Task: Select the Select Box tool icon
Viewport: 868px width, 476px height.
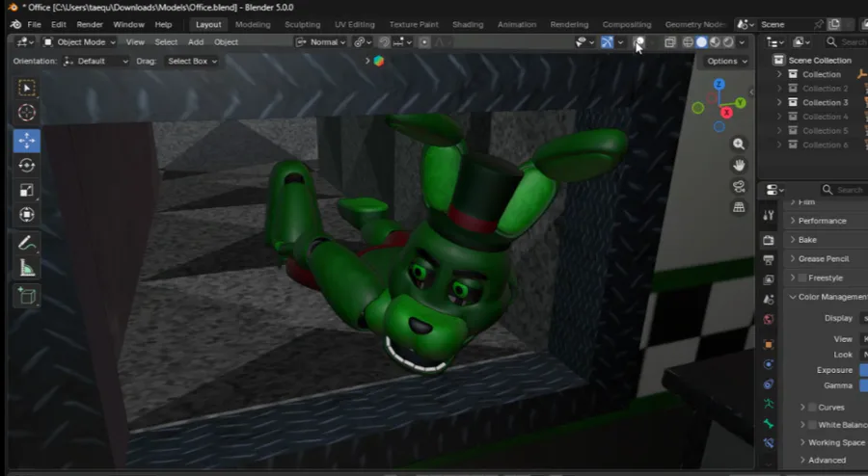Action: click(27, 88)
